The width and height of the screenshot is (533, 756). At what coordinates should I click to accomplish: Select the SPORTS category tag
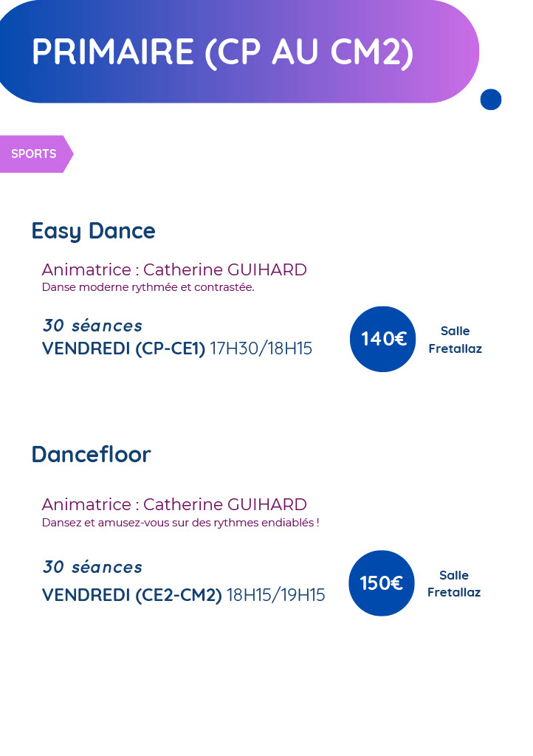[34, 154]
